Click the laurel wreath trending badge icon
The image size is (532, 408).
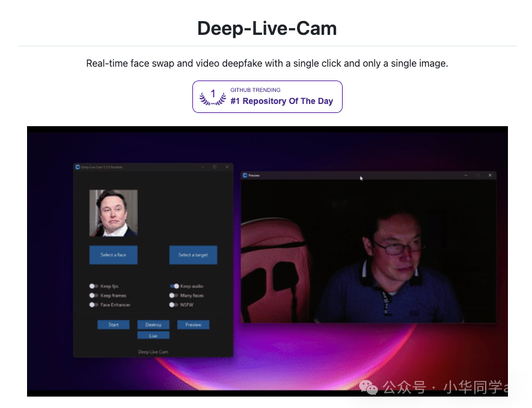pyautogui.click(x=211, y=96)
